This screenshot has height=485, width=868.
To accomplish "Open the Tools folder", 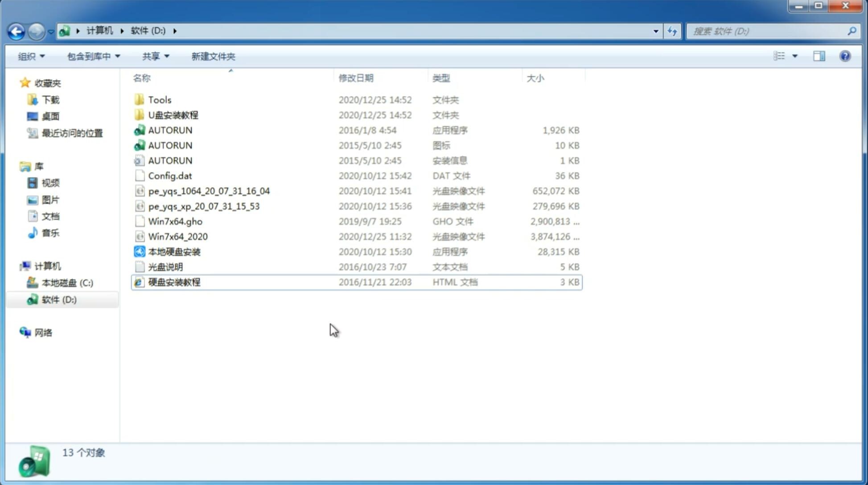I will [160, 99].
